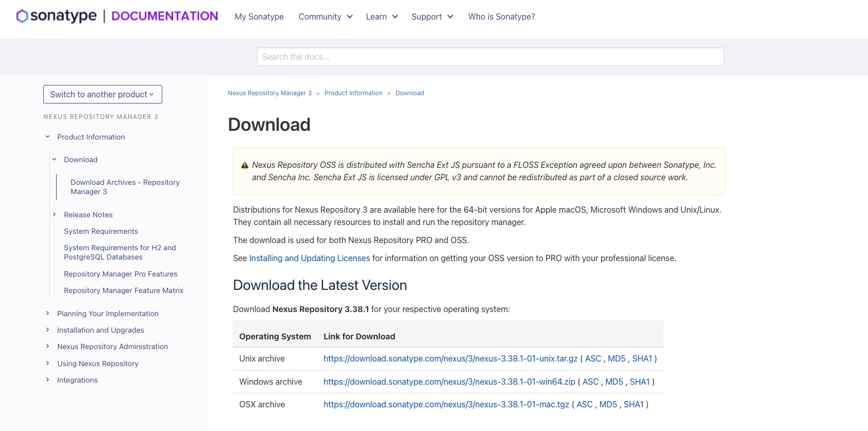Select Download in sidebar tree
Viewport: 868px width, 431px height.
pyautogui.click(x=81, y=160)
